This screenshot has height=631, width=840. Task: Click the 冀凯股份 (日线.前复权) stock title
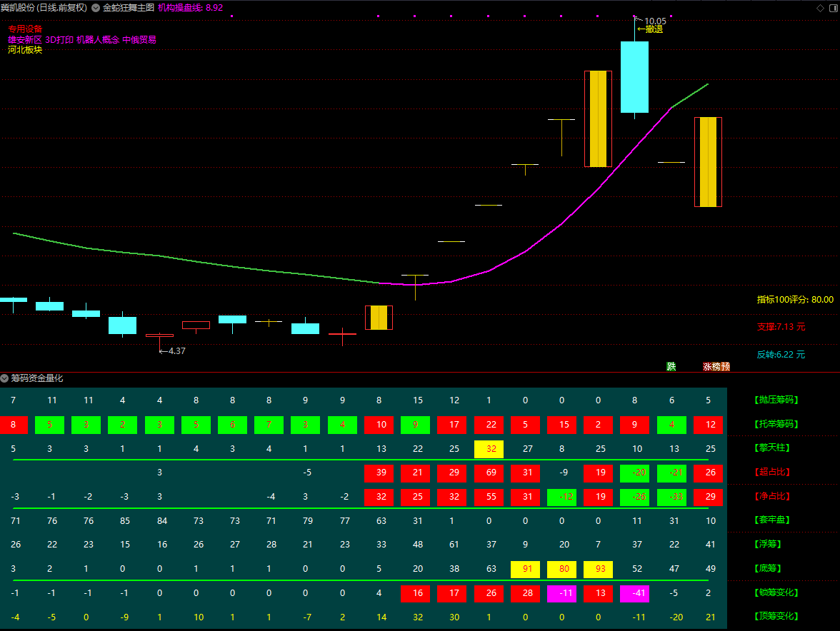click(44, 8)
